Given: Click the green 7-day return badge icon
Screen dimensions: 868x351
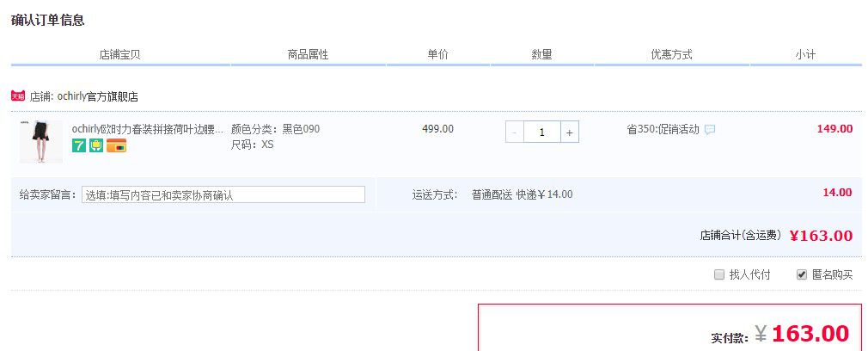Looking at the screenshot, I should 78,146.
